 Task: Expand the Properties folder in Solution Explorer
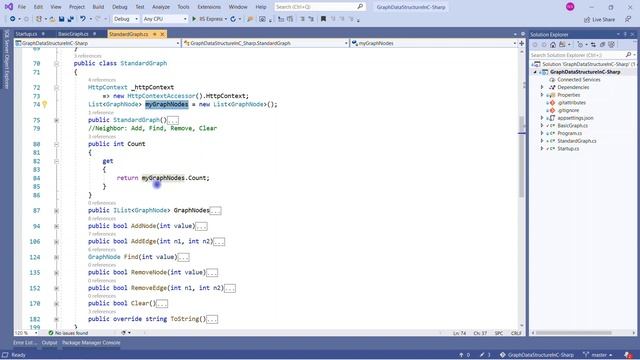(x=542, y=95)
